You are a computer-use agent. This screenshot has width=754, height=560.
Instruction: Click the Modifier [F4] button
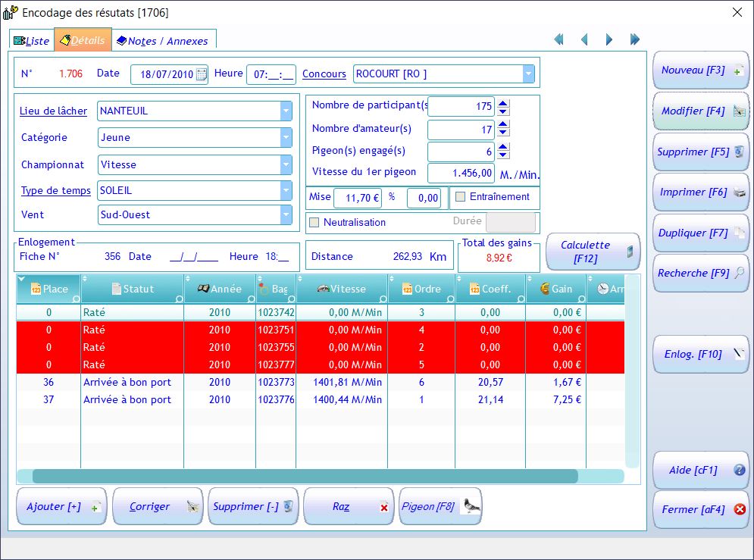tap(700, 111)
